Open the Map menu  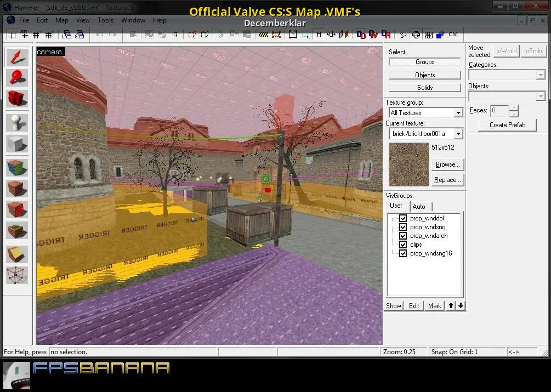pos(62,20)
